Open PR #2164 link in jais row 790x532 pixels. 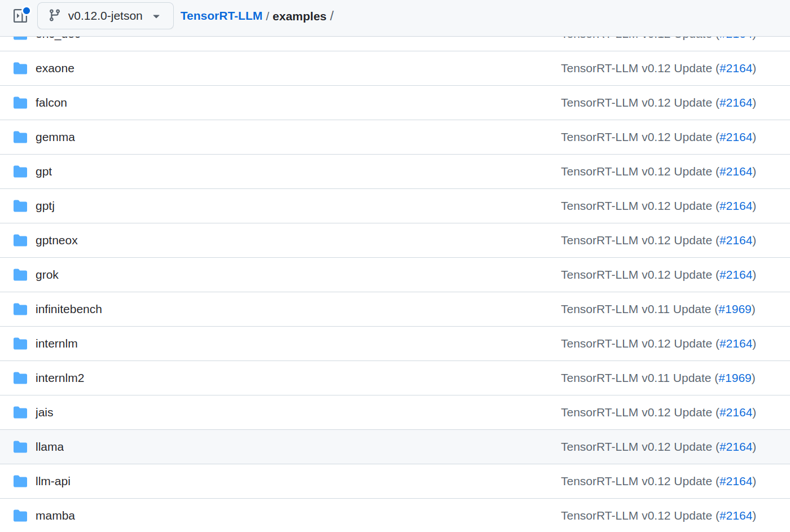tap(736, 412)
